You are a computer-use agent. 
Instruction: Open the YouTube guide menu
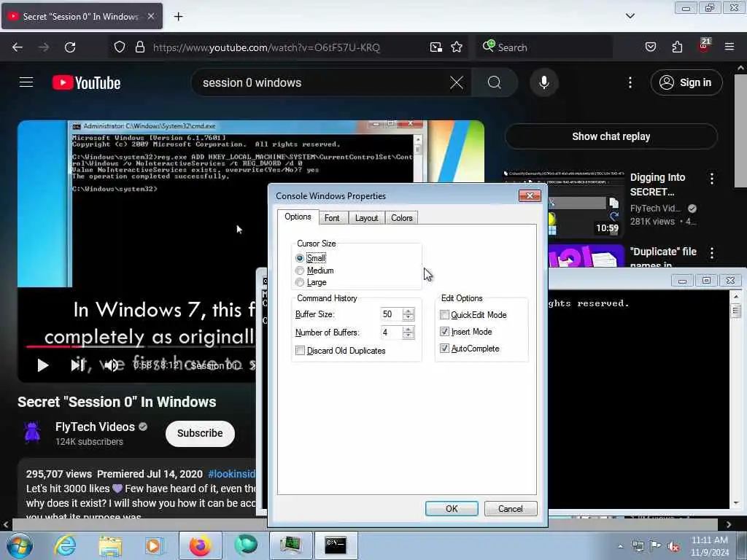pyautogui.click(x=26, y=82)
